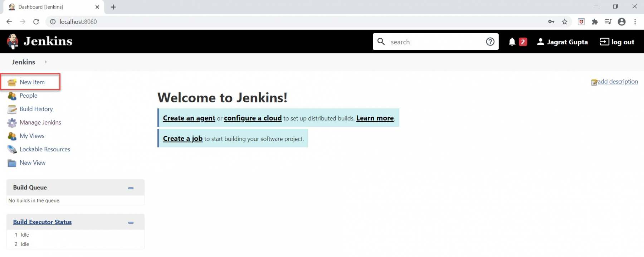Open My Views in sidebar

pos(32,136)
